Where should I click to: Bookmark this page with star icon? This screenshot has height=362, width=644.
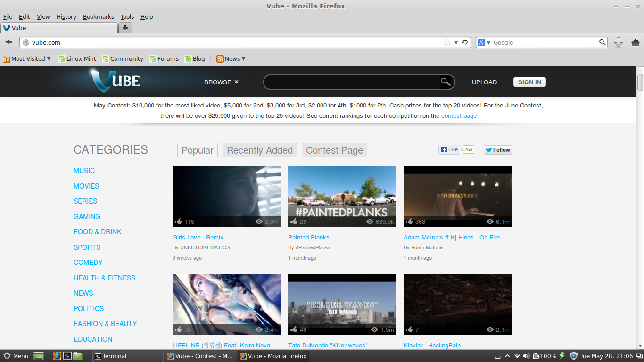[447, 42]
